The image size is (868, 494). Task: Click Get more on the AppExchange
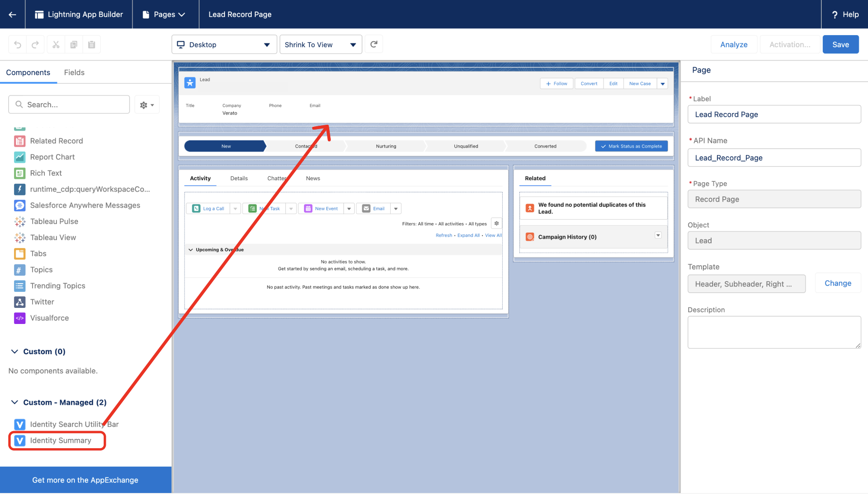click(x=85, y=480)
